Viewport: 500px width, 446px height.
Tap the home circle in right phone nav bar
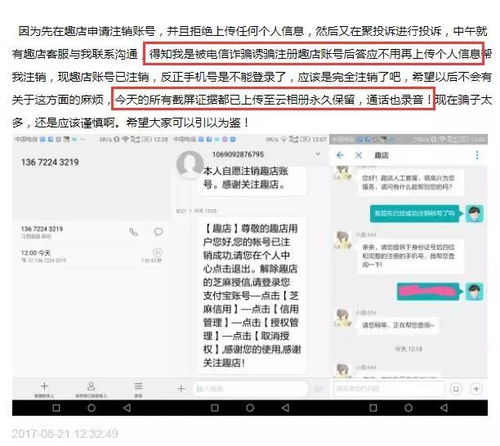point(408,408)
